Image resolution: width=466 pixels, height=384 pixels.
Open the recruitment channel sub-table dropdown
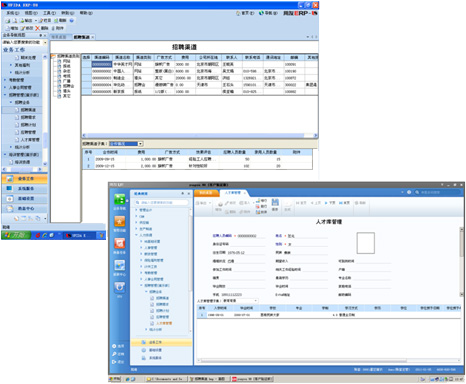[x=140, y=144]
